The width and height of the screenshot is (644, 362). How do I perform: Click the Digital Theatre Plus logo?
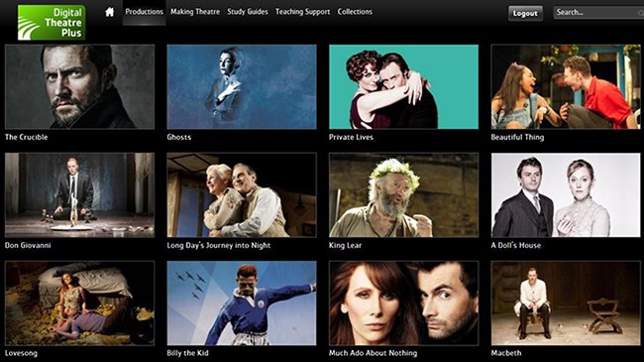[52, 22]
